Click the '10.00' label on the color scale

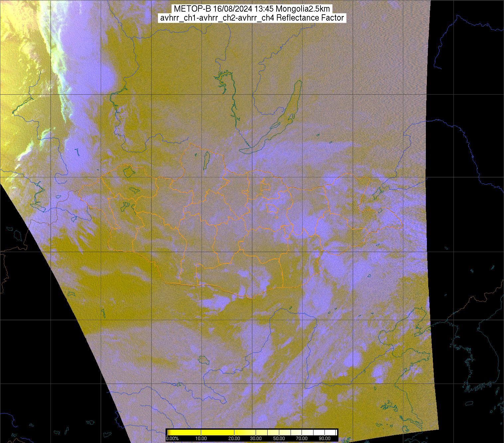201,438
